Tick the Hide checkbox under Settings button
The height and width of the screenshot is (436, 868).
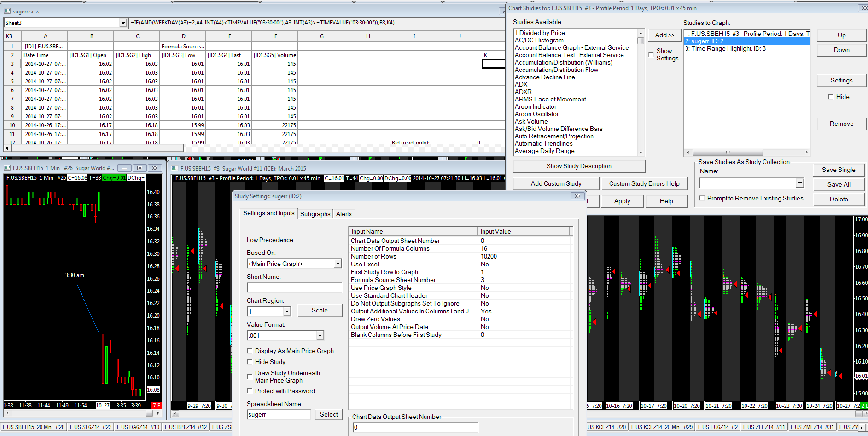point(831,97)
